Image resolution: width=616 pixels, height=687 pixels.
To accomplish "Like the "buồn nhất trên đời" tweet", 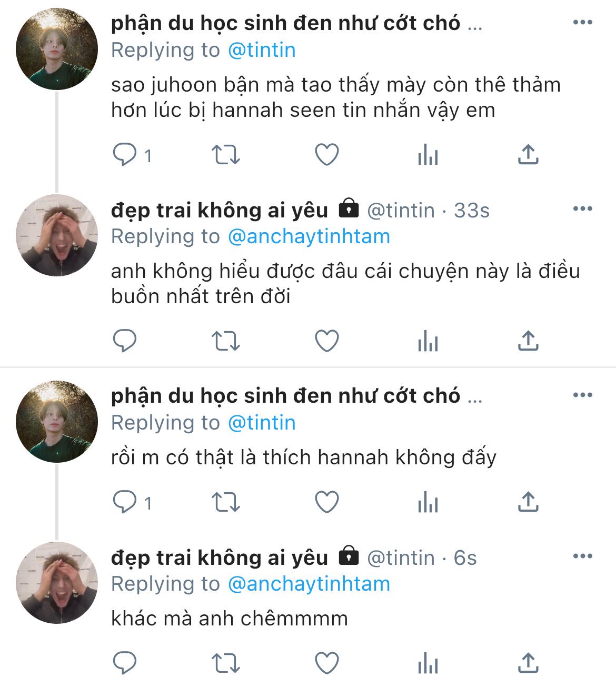I will click(326, 341).
